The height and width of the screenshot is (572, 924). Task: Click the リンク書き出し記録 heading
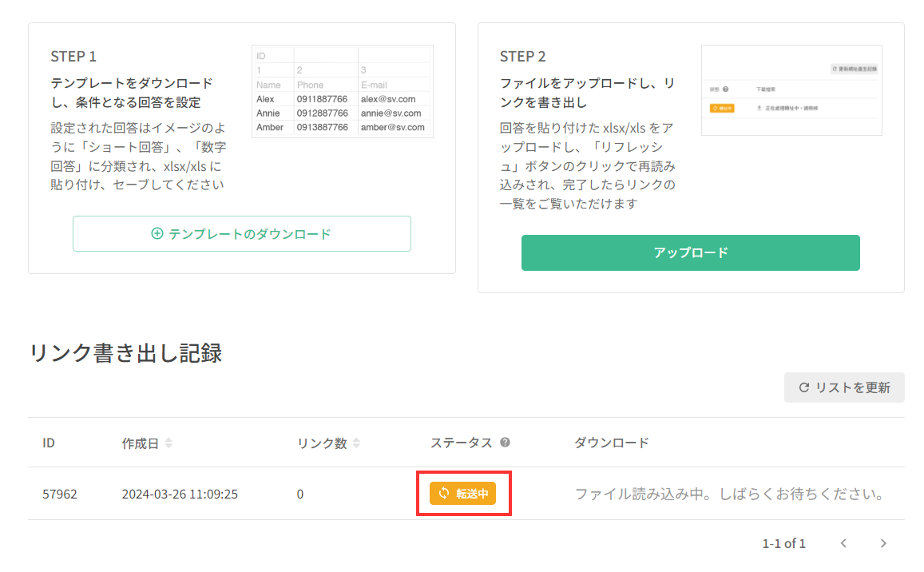[x=125, y=352]
